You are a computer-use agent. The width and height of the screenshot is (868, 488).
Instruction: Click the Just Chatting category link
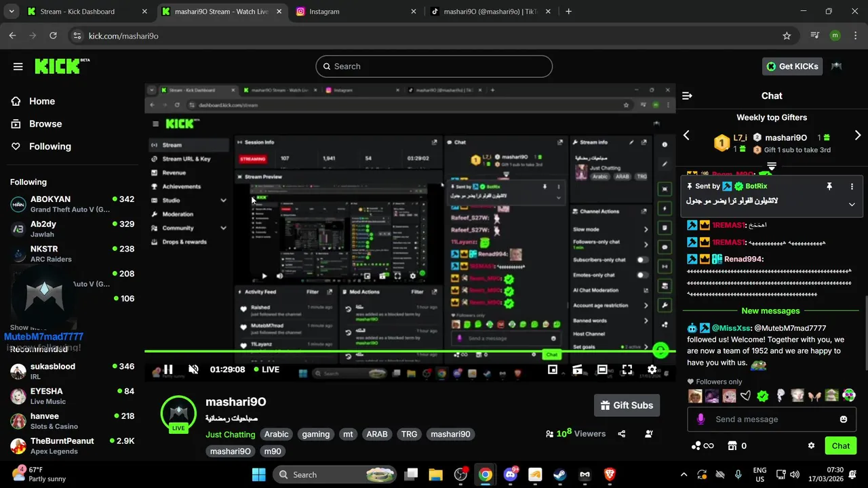click(231, 434)
